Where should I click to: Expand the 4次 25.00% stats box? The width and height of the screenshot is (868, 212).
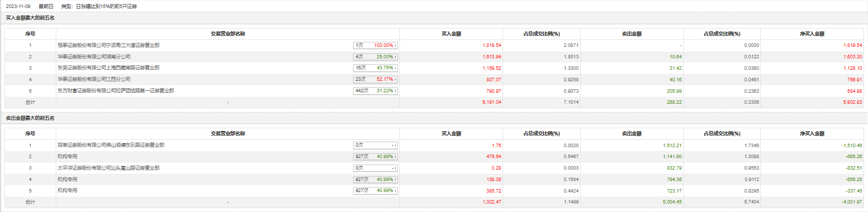375,57
